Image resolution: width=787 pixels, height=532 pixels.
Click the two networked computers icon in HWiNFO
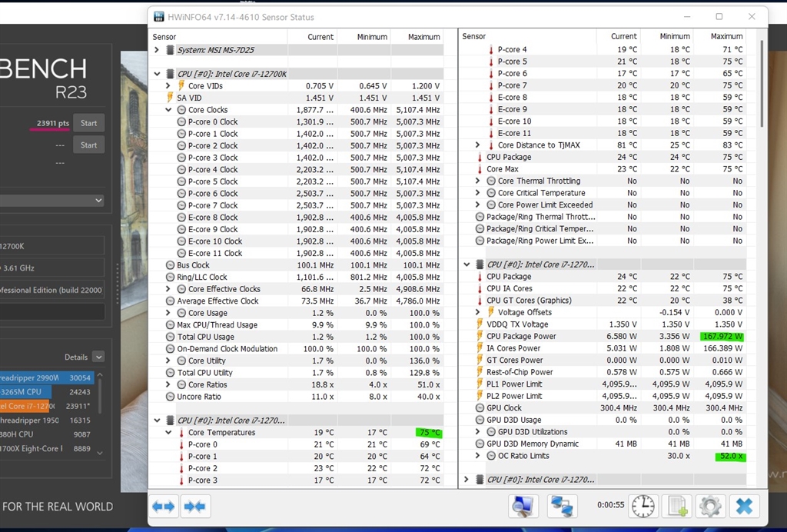tap(562, 506)
